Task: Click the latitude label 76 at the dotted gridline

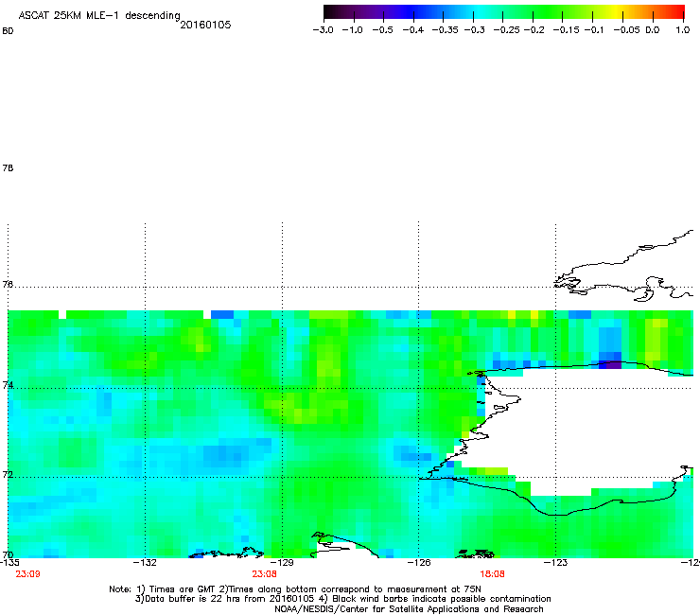Action: point(8,285)
